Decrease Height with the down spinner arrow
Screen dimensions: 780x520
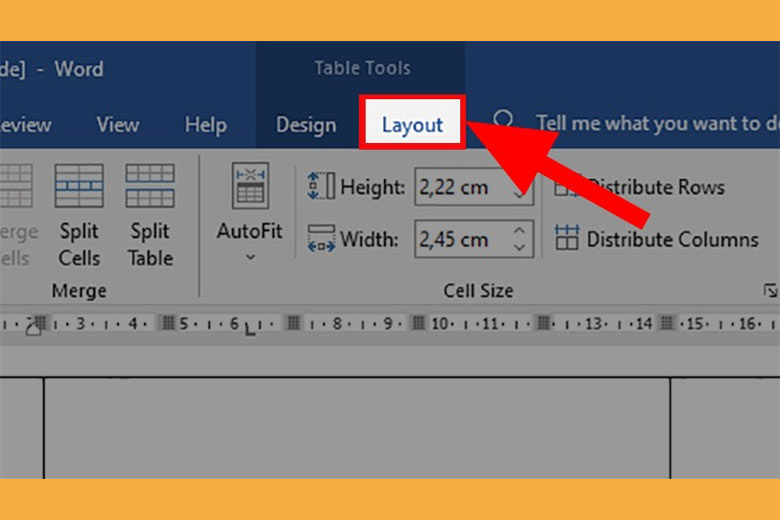pos(519,195)
